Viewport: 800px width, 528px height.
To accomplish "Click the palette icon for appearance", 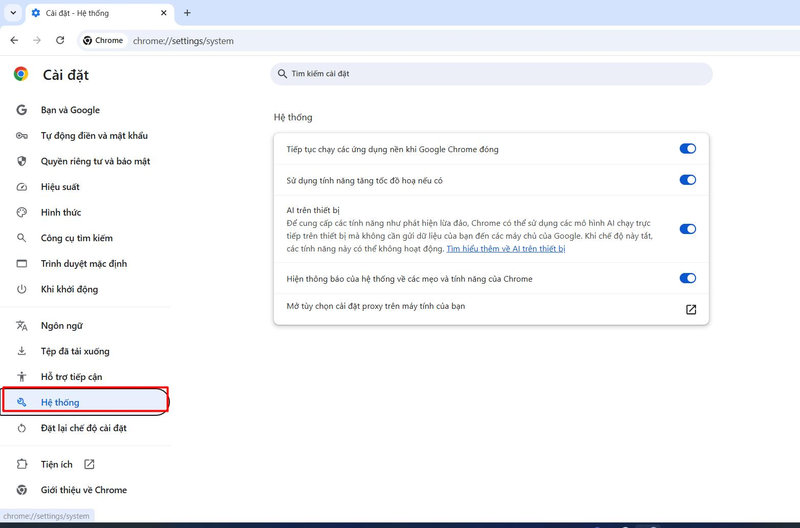I will click(x=21, y=212).
